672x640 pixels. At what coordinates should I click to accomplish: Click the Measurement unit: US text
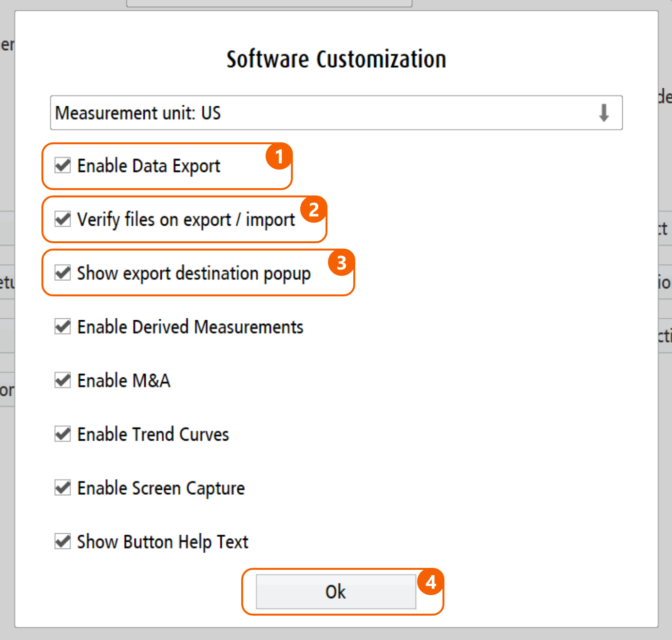tap(138, 113)
